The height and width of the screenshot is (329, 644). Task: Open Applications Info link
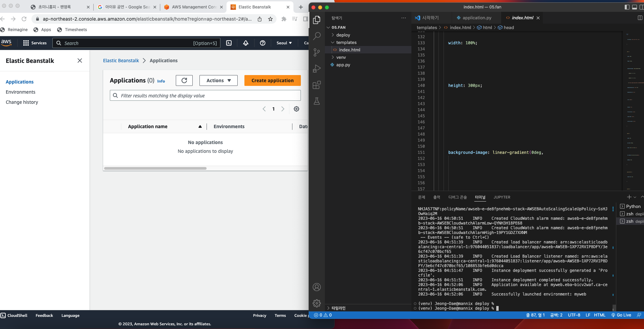coord(161,81)
